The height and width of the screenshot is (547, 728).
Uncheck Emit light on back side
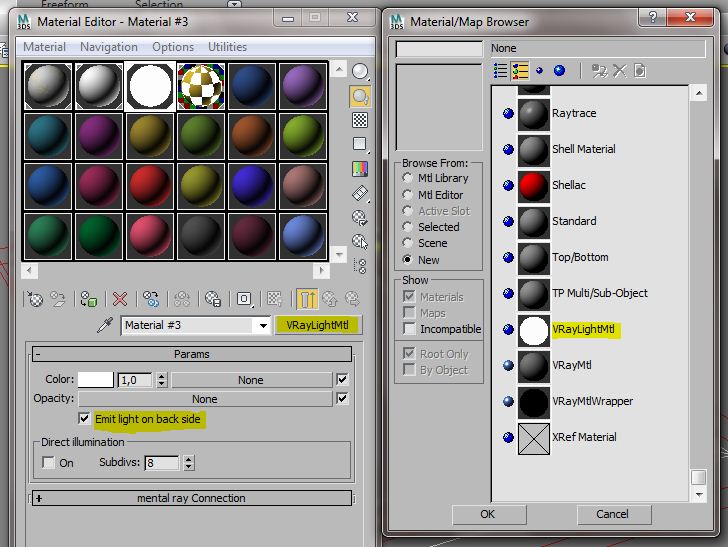point(85,419)
